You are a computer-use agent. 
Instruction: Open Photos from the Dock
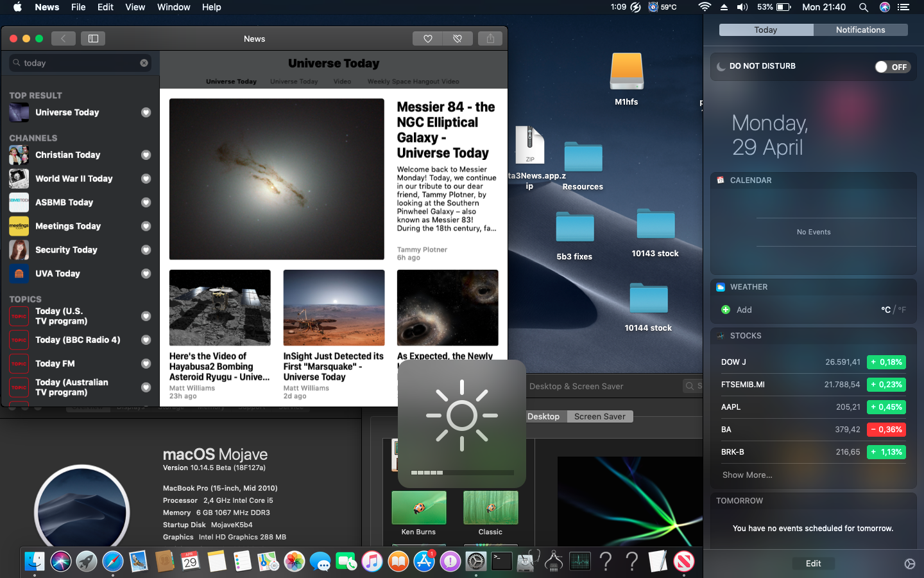click(295, 561)
